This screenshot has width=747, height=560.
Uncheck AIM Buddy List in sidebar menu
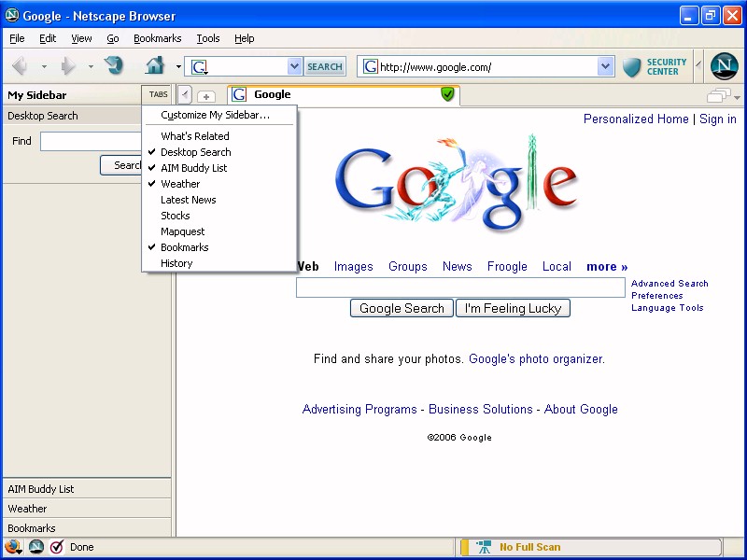pos(219,168)
